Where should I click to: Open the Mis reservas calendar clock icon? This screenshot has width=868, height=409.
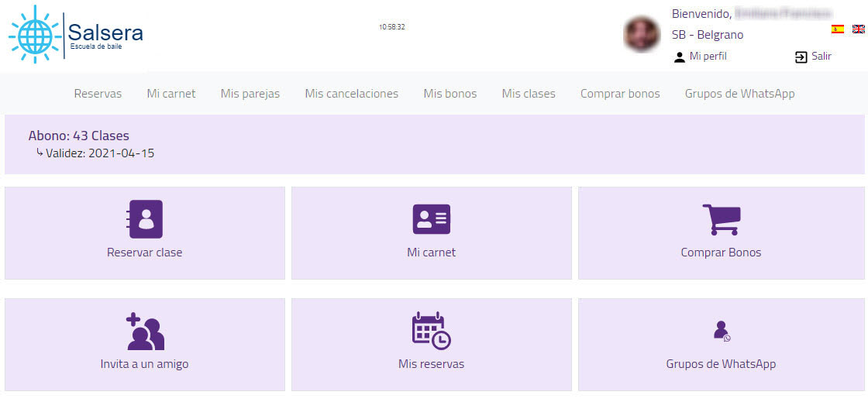point(431,331)
